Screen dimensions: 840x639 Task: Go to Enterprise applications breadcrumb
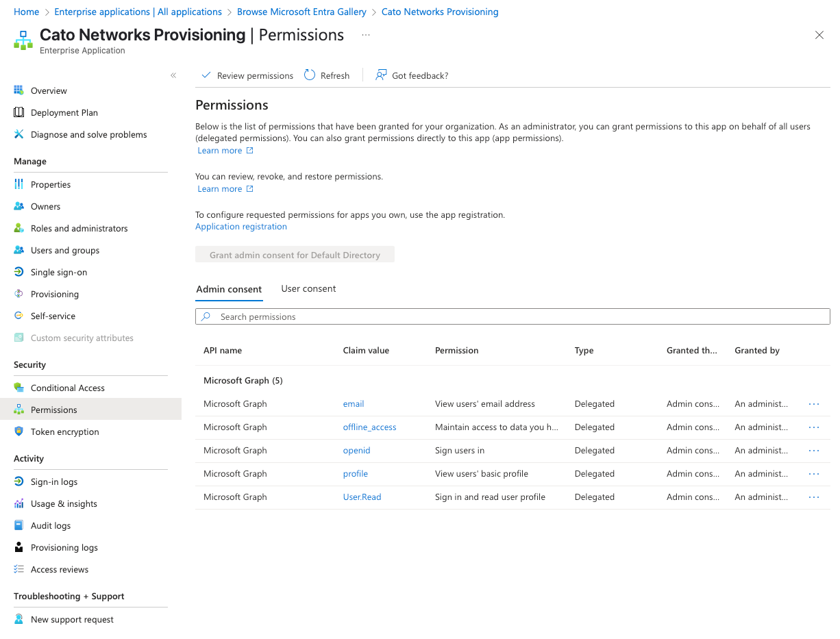[x=138, y=12]
